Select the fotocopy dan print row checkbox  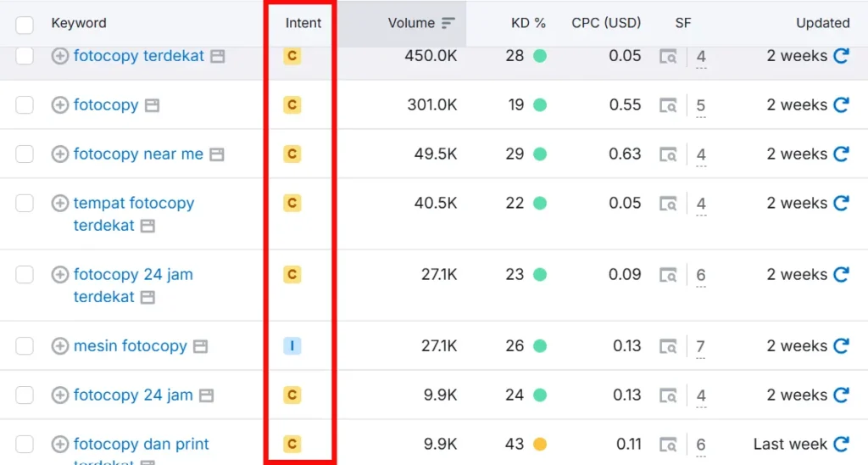pyautogui.click(x=25, y=444)
